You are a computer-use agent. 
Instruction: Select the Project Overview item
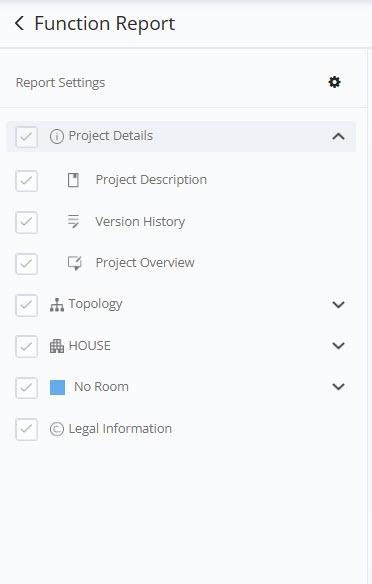pyautogui.click(x=145, y=263)
